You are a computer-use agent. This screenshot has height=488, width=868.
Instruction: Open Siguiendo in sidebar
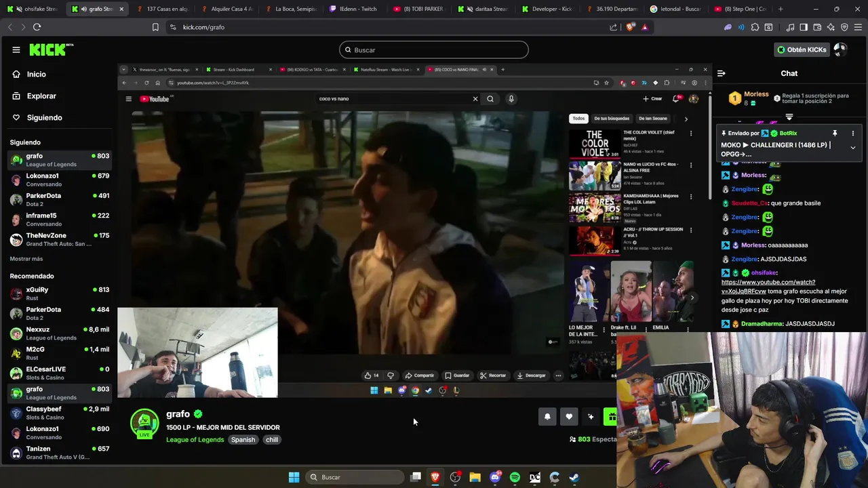(x=44, y=117)
